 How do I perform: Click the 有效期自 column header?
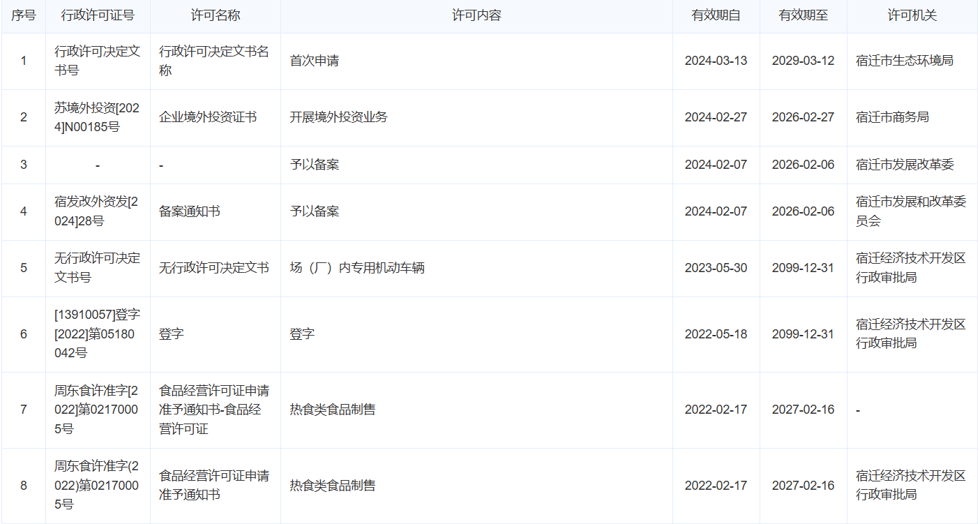[x=716, y=15]
